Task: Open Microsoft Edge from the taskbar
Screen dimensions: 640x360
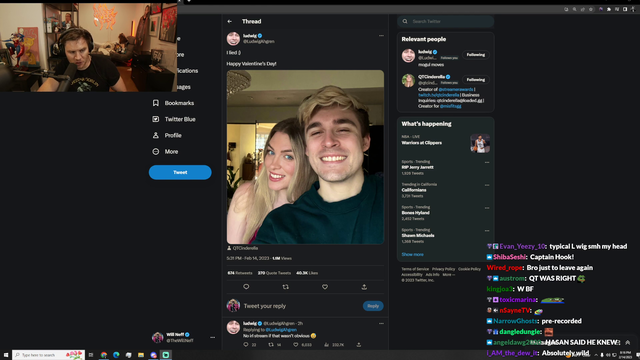Action: (116, 355)
